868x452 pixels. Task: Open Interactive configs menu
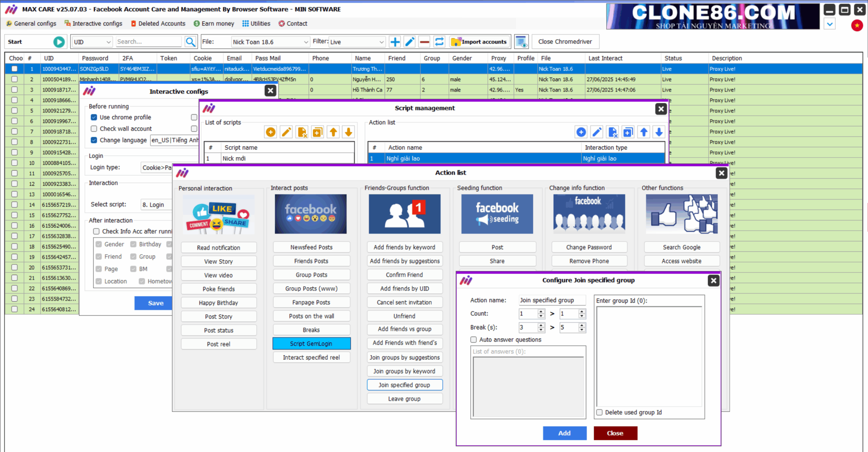click(93, 23)
